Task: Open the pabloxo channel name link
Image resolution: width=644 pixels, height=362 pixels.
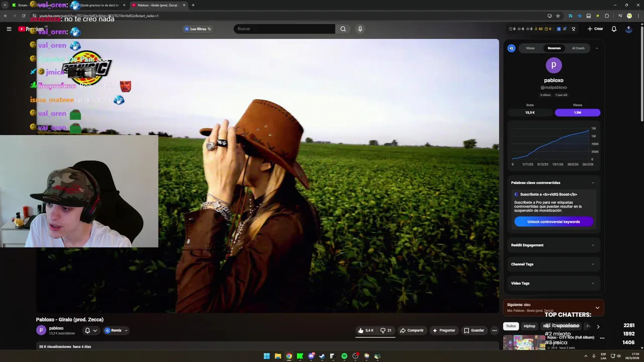Action: point(56,328)
